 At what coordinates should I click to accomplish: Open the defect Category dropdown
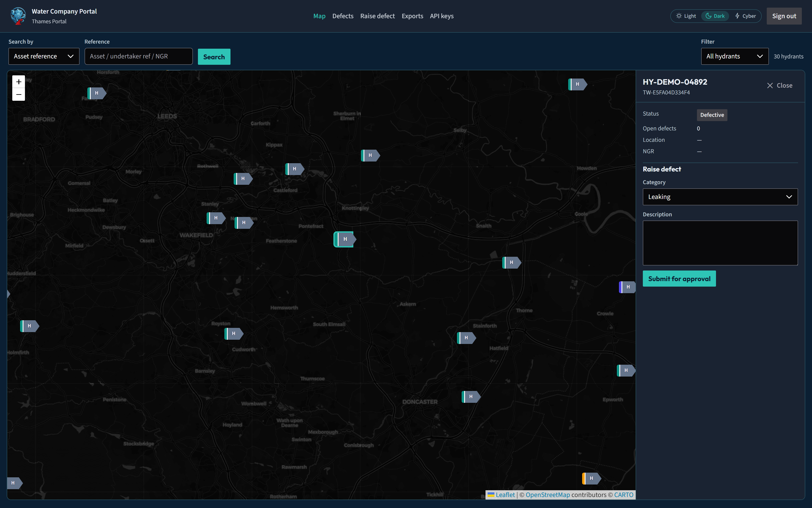tap(720, 197)
